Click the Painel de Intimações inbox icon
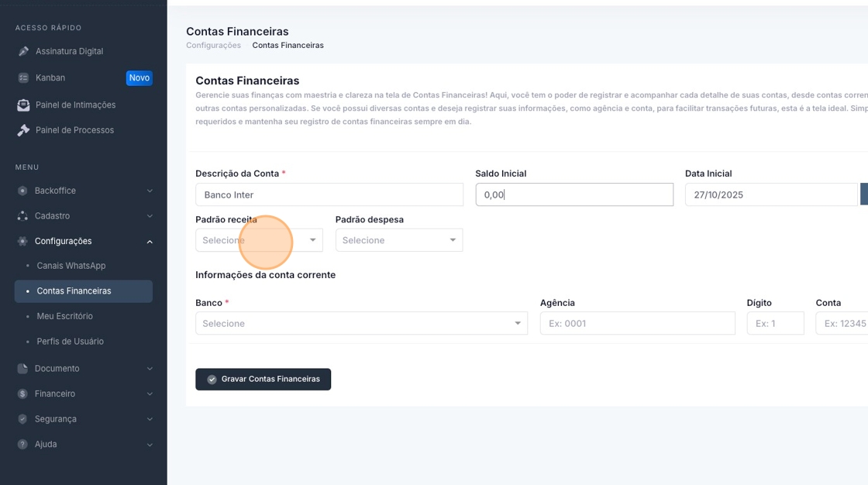 pyautogui.click(x=23, y=105)
